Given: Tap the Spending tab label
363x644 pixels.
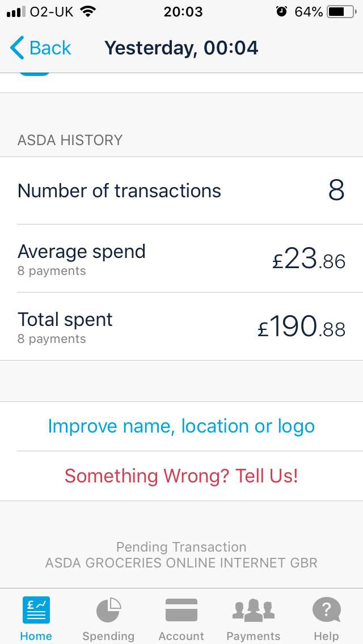Looking at the screenshot, I should pyautogui.click(x=108, y=636).
